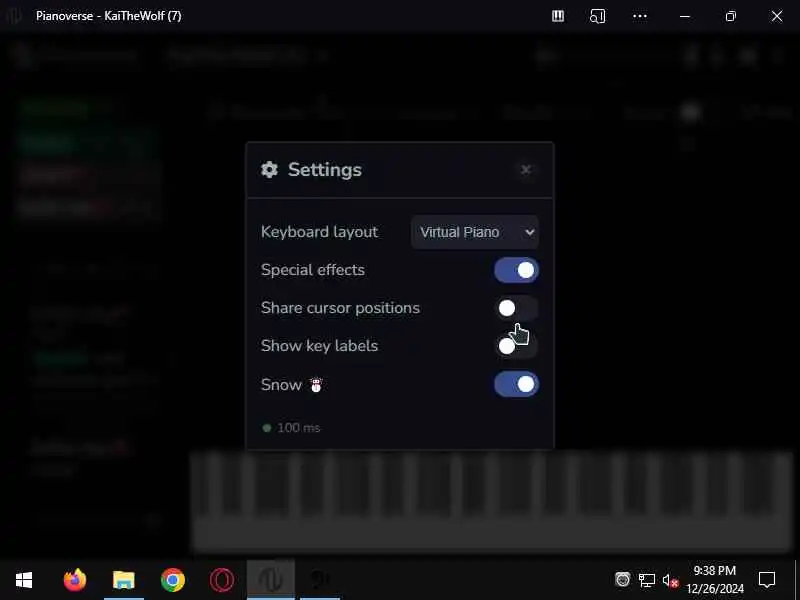Open the notification center icon

coord(767,580)
